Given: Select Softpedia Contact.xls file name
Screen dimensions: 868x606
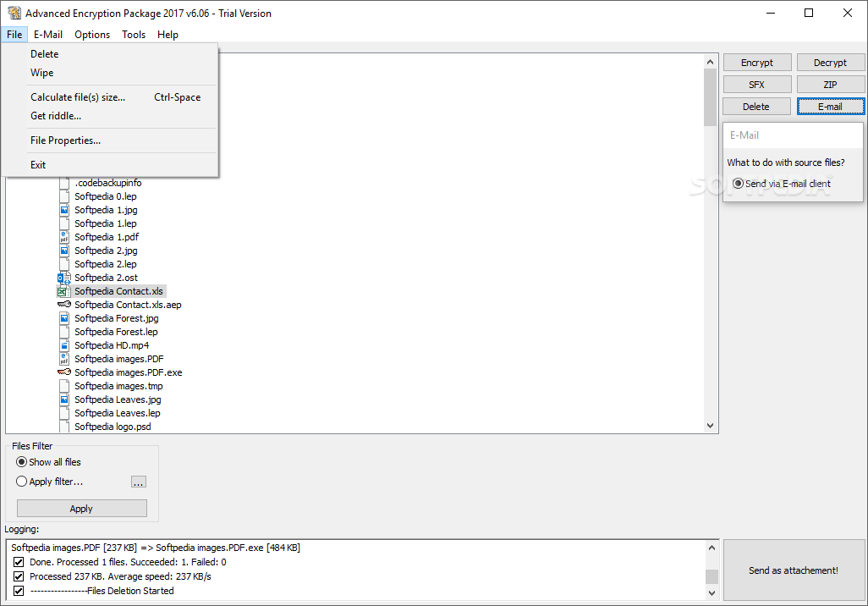Looking at the screenshot, I should tap(118, 291).
